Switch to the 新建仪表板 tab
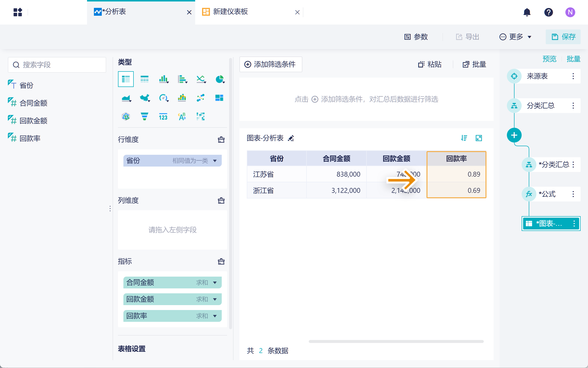 (x=230, y=12)
